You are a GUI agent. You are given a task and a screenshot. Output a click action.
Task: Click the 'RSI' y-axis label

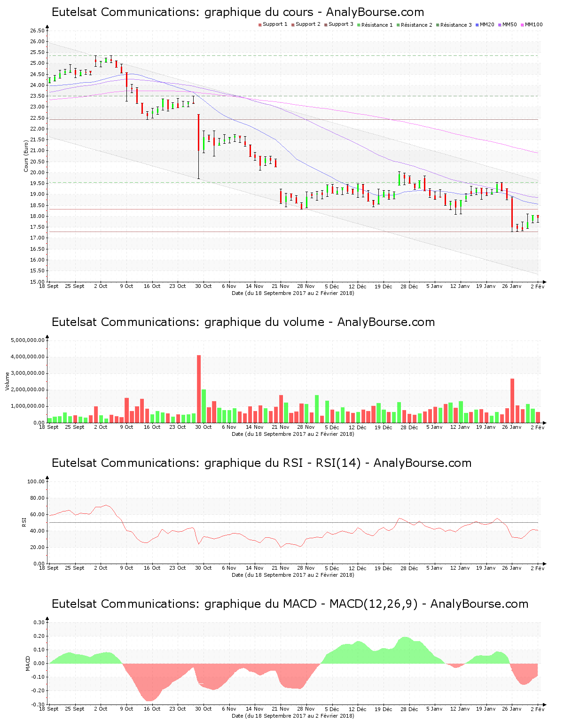click(24, 522)
